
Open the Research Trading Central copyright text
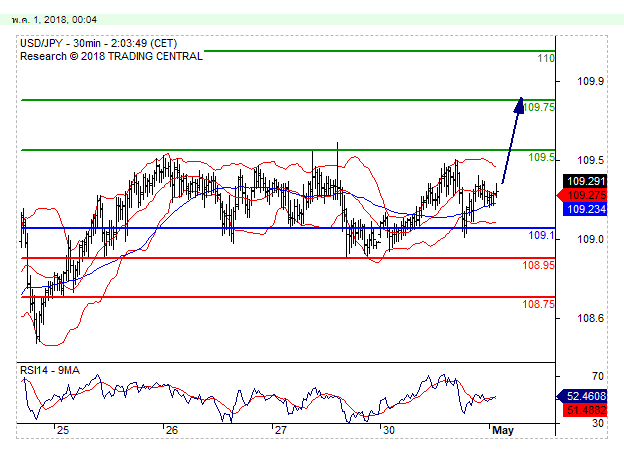pos(110,56)
